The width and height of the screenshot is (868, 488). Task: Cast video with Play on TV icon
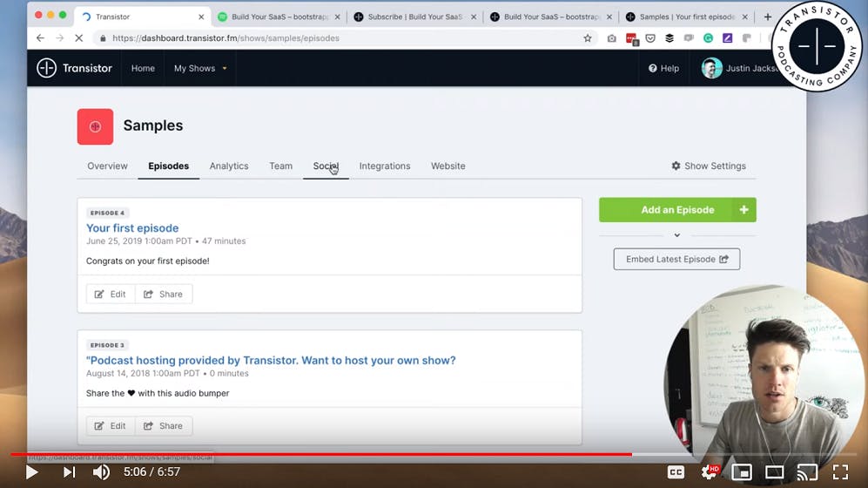[807, 472]
